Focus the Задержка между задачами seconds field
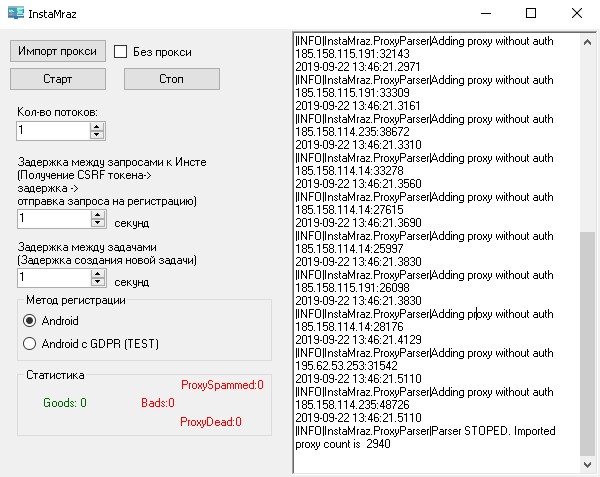The height and width of the screenshot is (477, 600). pos(52,277)
